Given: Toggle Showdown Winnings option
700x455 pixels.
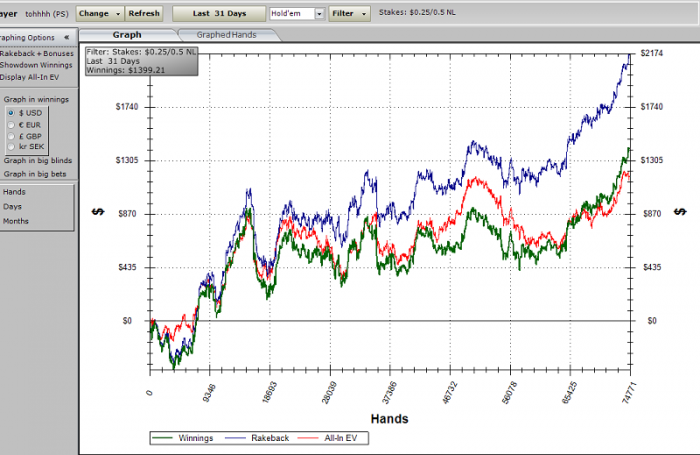Looking at the screenshot, I should click(x=36, y=65).
